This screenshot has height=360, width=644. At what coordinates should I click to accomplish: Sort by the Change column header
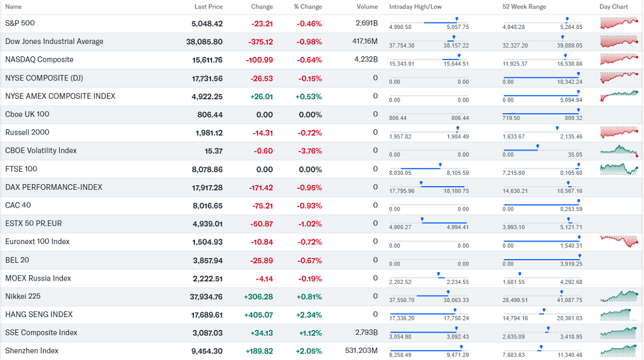click(x=262, y=7)
